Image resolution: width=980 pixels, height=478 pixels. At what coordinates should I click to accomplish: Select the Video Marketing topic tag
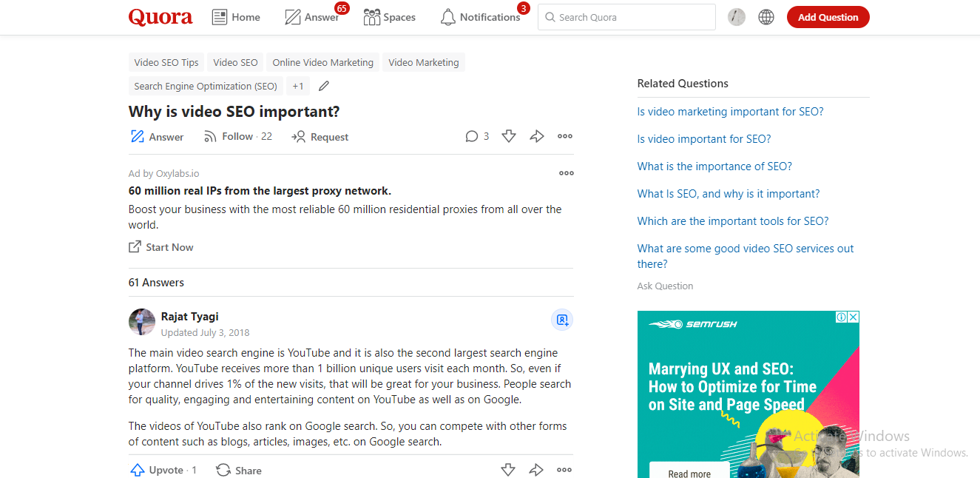click(423, 62)
